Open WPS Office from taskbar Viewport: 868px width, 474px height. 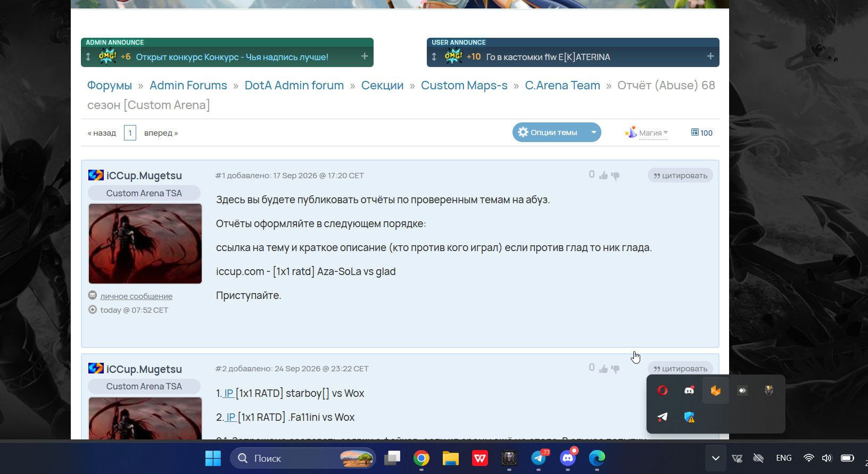480,458
